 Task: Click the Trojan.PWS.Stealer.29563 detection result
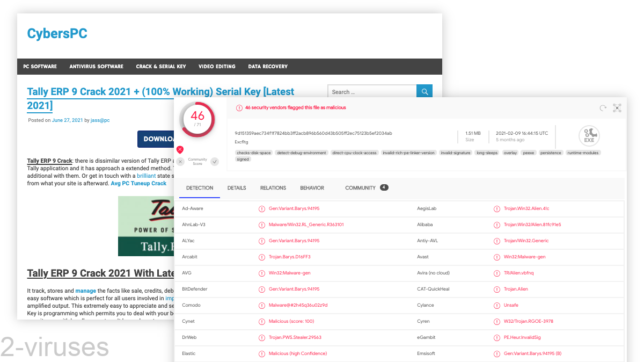pos(295,337)
